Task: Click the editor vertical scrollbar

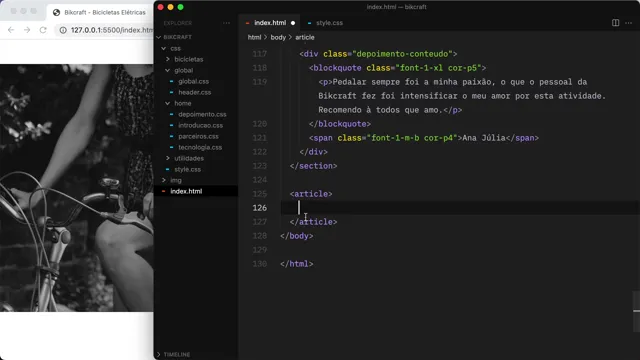Action: tap(636, 311)
